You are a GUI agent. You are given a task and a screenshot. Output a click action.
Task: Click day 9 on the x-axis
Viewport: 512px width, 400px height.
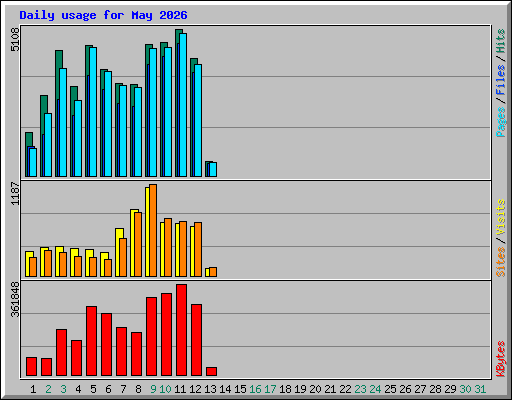pyautogui.click(x=153, y=389)
